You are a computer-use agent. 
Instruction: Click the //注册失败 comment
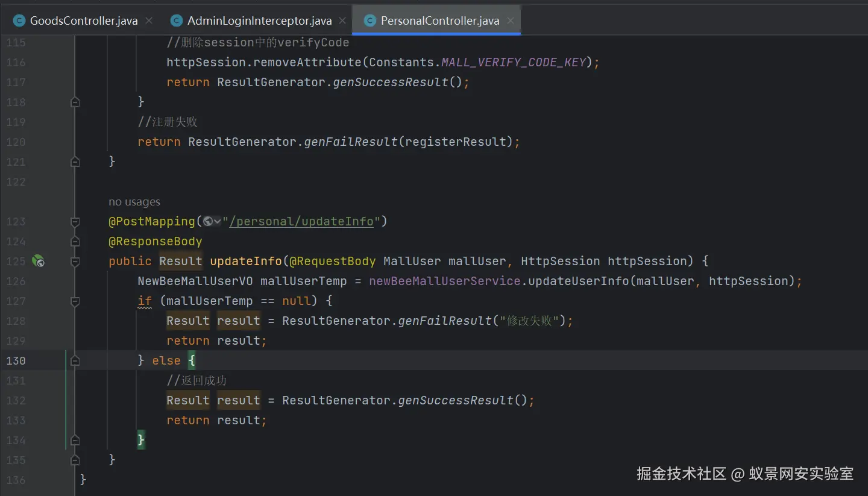point(168,122)
